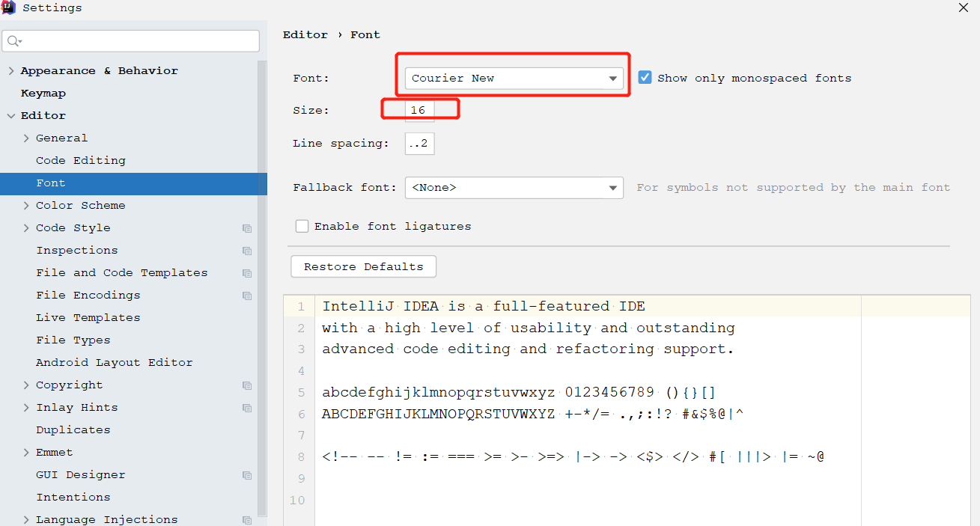The image size is (980, 526).
Task: Close the Settings dialog
Action: point(964,7)
